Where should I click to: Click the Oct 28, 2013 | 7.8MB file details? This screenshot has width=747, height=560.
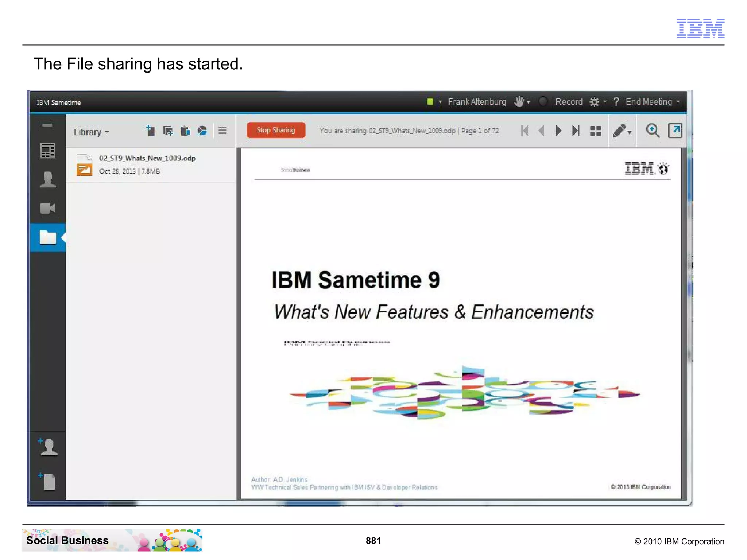tap(129, 171)
